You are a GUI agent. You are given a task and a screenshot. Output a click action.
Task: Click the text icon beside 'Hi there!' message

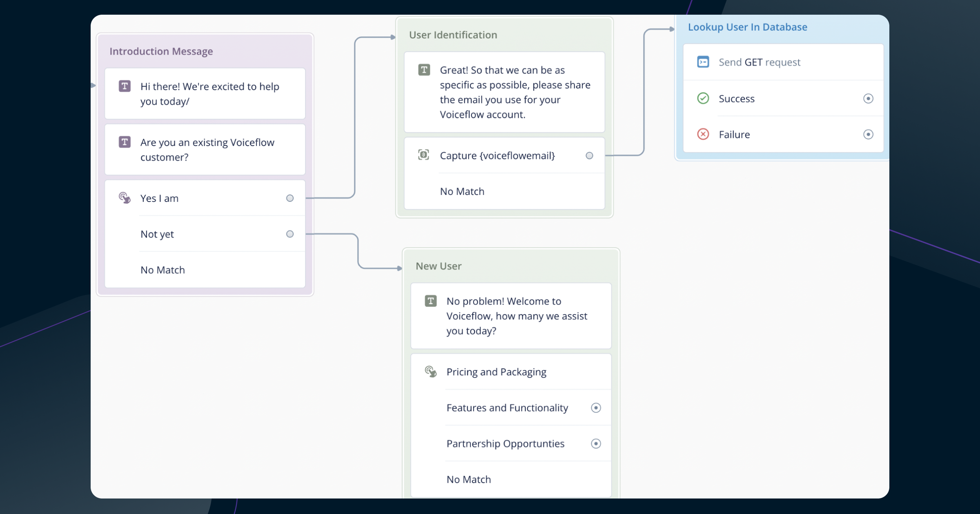tap(125, 86)
